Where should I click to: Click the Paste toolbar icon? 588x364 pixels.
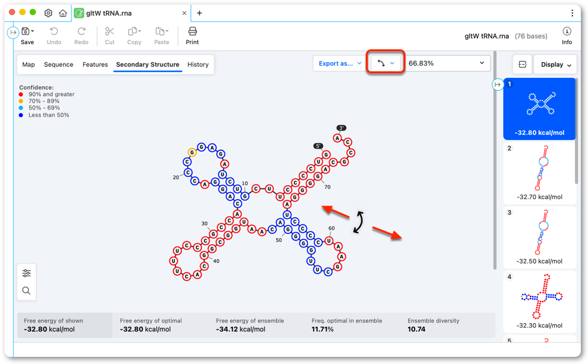coord(160,31)
